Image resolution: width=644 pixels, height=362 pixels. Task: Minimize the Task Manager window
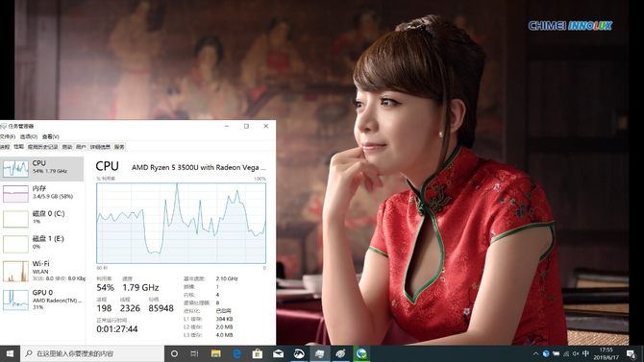[x=227, y=126]
